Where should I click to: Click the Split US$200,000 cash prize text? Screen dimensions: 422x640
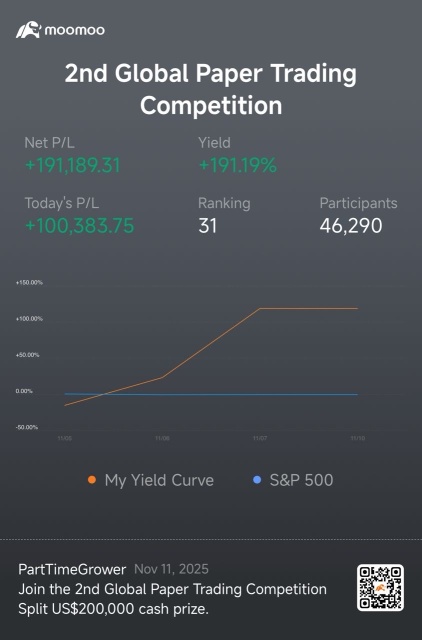[113, 609]
